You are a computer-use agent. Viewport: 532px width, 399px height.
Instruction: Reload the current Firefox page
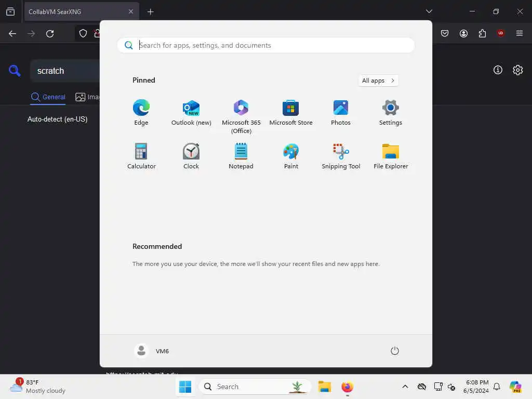[50, 34]
